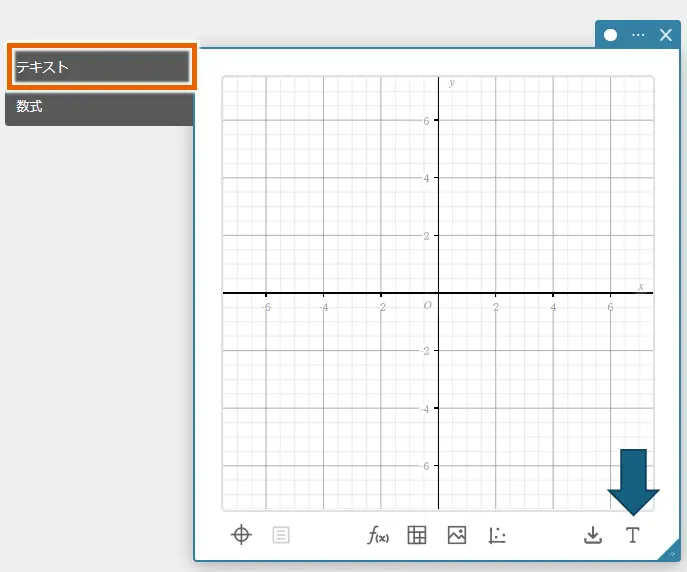The height and width of the screenshot is (572, 687).
Task: Click the -6 tick label on x-axis
Action: pos(265,307)
